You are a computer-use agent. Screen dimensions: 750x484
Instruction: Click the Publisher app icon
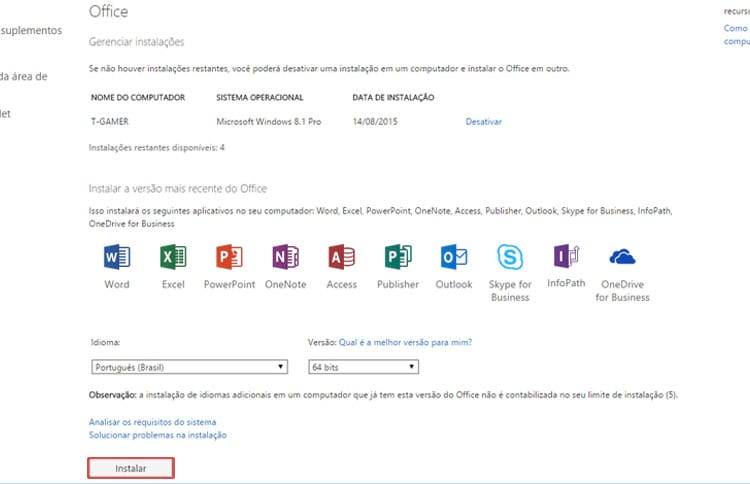click(398, 257)
